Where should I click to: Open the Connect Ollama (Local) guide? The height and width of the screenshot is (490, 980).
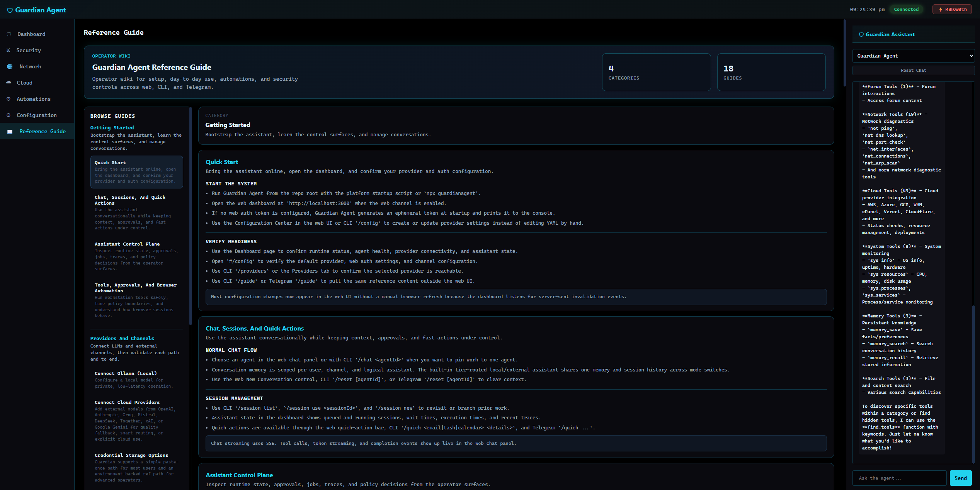[x=137, y=380]
